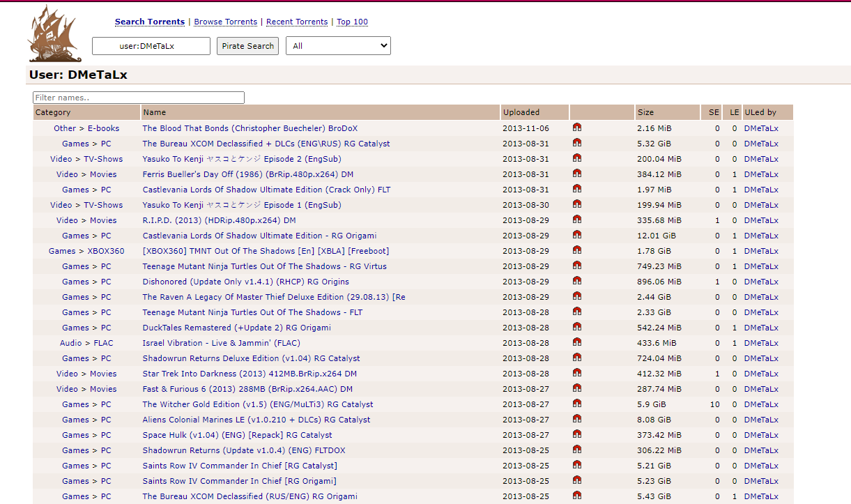Click magnet icon for Shadowrun Returns Deluxe Edition
This screenshot has height=504, width=851.
577,358
